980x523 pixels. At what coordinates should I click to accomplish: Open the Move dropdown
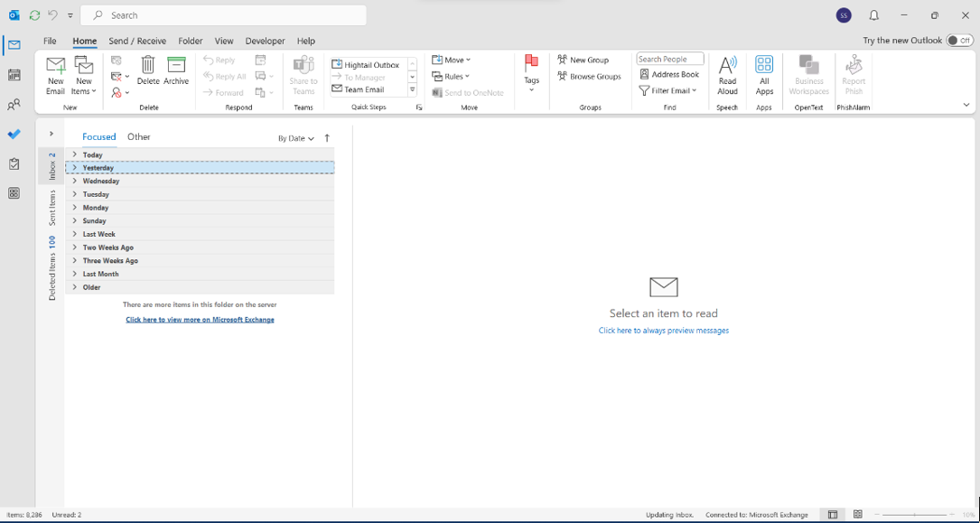coord(452,60)
